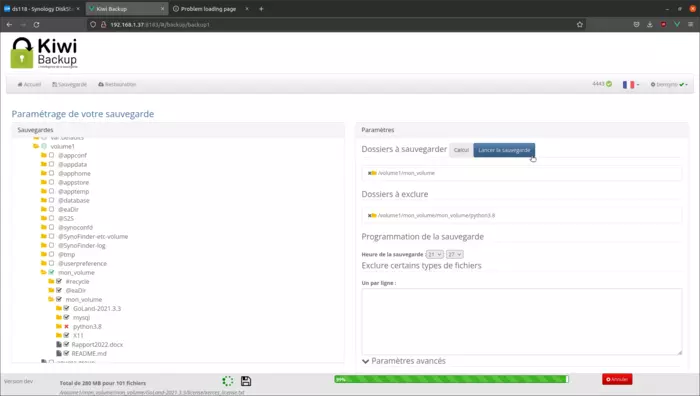The height and width of the screenshot is (396, 700).
Task: Uncheck the README.md checkbox
Action: (x=67, y=353)
